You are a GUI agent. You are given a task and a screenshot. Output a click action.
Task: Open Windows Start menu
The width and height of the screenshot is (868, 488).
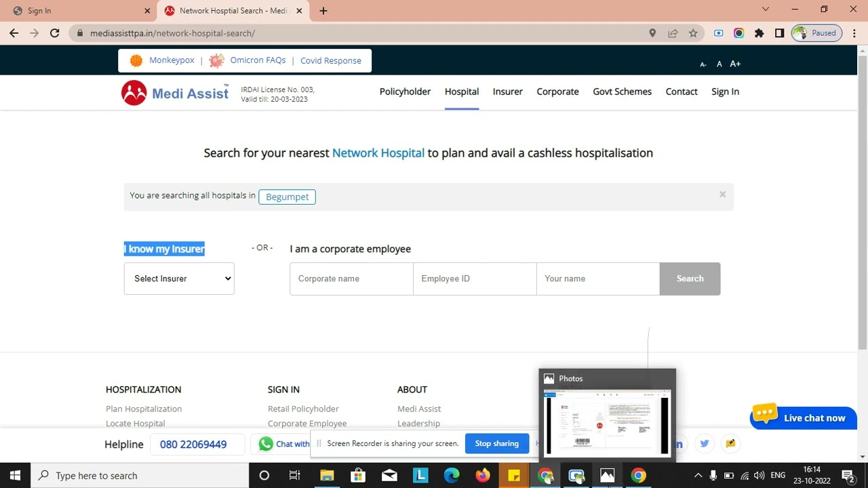[x=15, y=476]
